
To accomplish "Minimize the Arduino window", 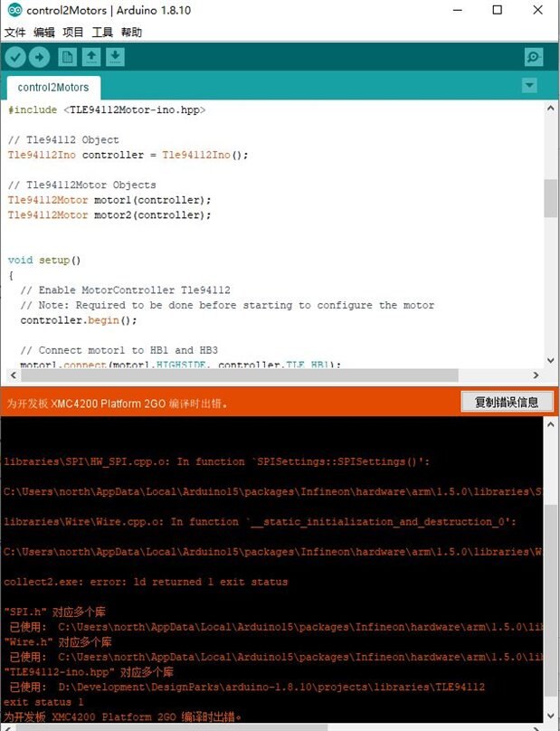I will coord(458,10).
